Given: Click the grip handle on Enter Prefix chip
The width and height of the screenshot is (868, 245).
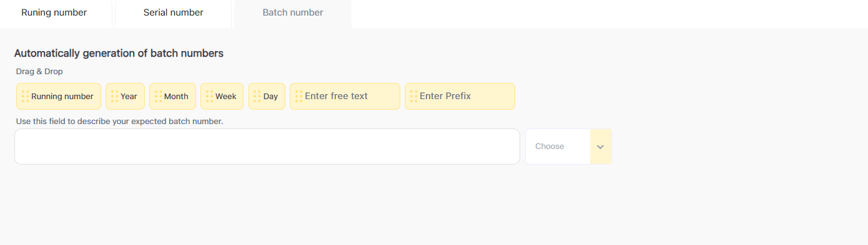Looking at the screenshot, I should (413, 96).
